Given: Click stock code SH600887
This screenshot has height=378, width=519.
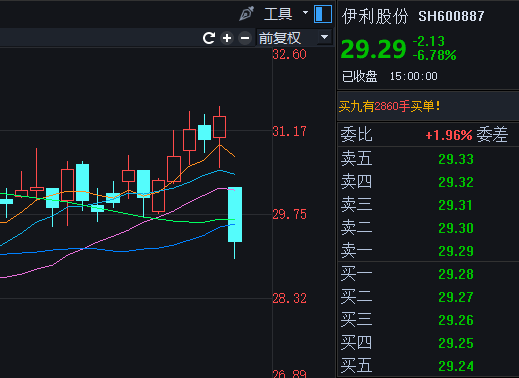Looking at the screenshot, I should click(x=451, y=17).
